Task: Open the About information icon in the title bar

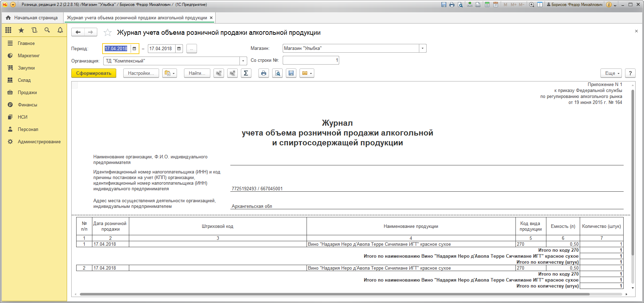Action: pyautogui.click(x=609, y=5)
